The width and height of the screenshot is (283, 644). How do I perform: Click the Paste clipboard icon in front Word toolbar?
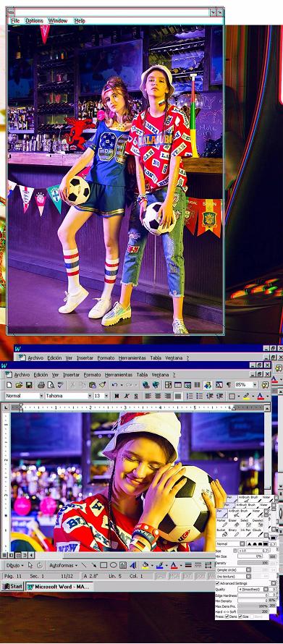(93, 385)
